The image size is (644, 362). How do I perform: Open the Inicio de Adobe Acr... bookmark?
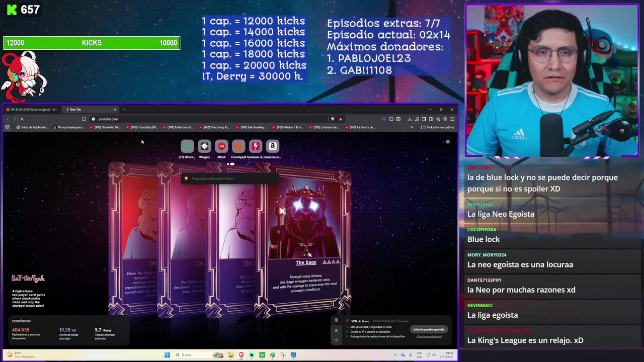[32, 127]
